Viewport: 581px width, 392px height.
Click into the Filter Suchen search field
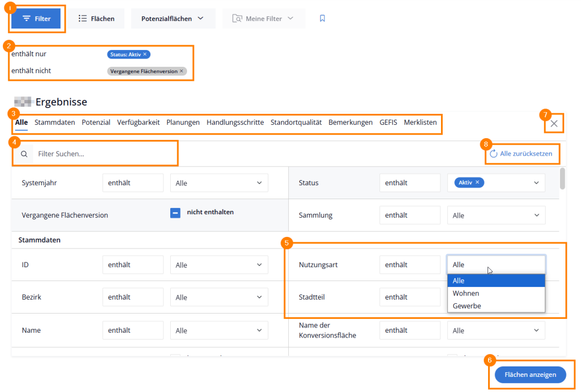coord(105,154)
